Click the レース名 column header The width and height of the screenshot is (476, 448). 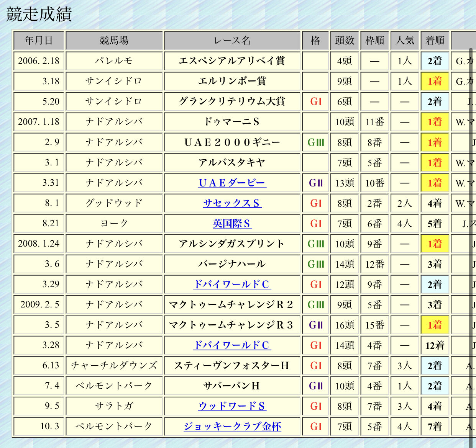[x=232, y=41]
